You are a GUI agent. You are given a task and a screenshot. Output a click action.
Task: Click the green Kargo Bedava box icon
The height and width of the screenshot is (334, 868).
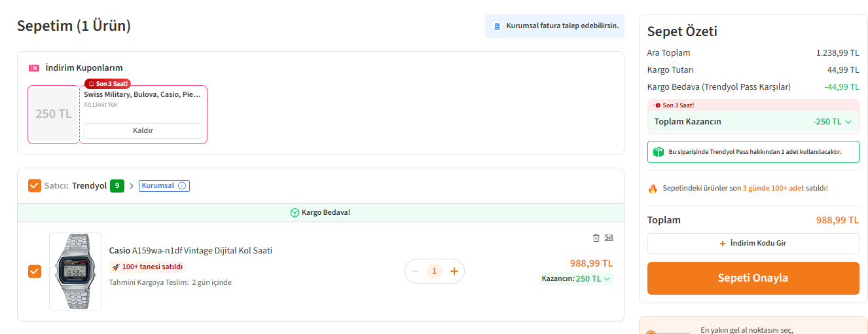point(295,213)
